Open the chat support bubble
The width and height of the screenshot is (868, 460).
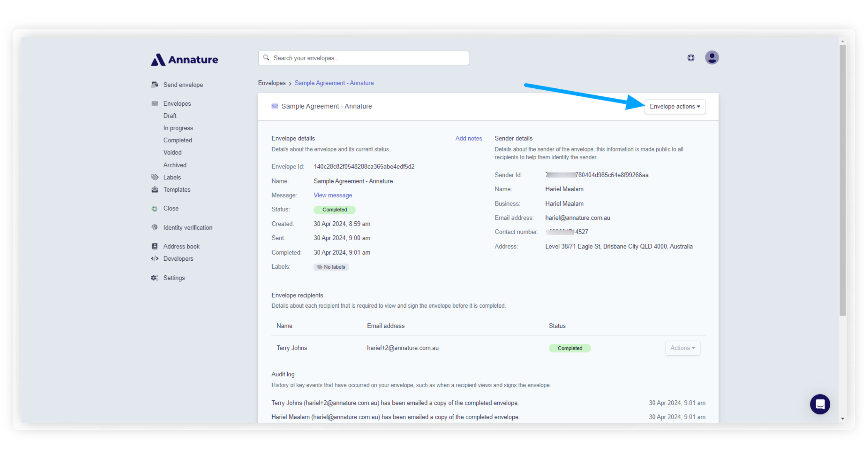coord(820,404)
